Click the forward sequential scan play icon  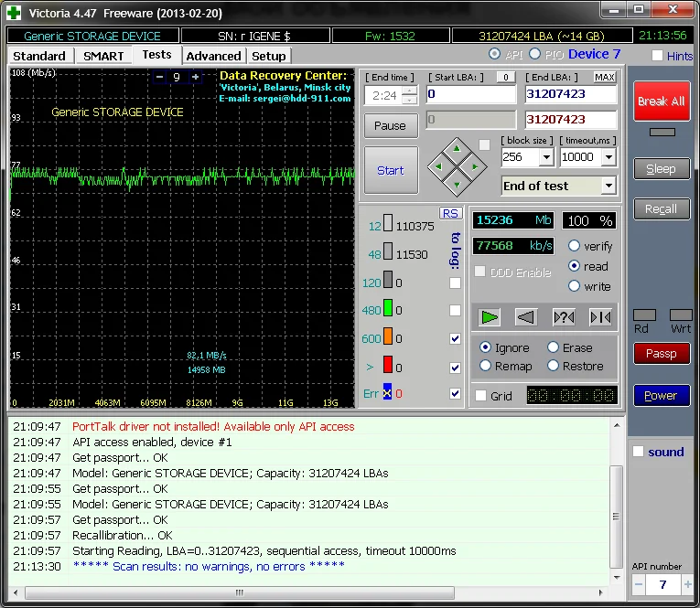(x=490, y=317)
